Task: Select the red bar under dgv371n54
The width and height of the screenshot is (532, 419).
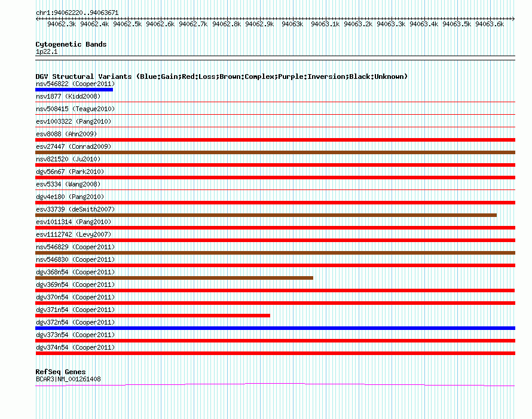Action: point(152,316)
